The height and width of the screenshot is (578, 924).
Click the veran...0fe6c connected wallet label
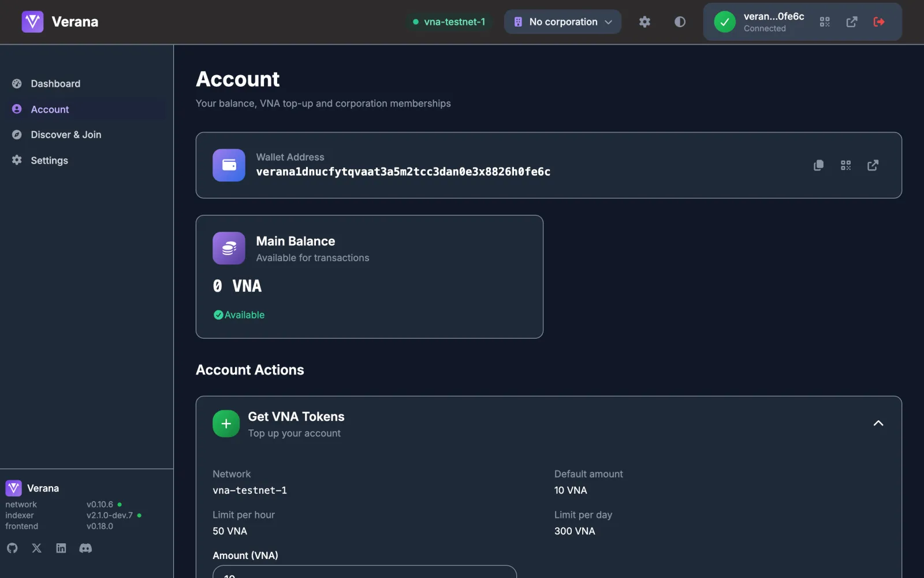774,17
